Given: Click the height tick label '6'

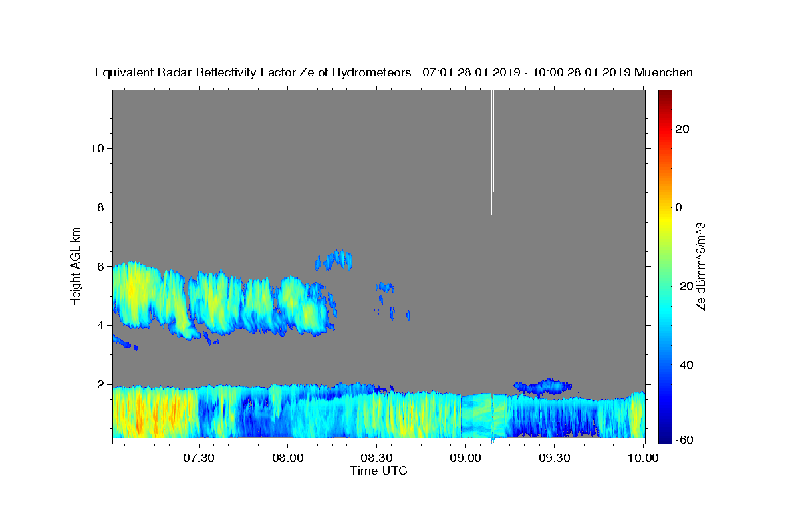Looking at the screenshot, I should [100, 266].
